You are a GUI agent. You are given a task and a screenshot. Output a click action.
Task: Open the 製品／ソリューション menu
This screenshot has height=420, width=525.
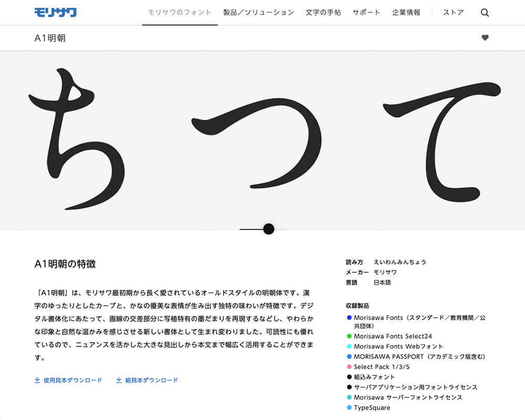tap(258, 13)
